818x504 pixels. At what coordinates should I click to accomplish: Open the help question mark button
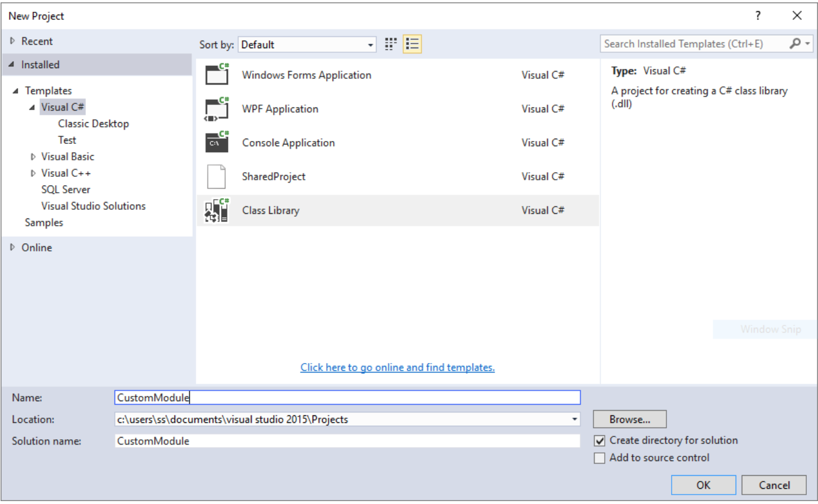(758, 16)
